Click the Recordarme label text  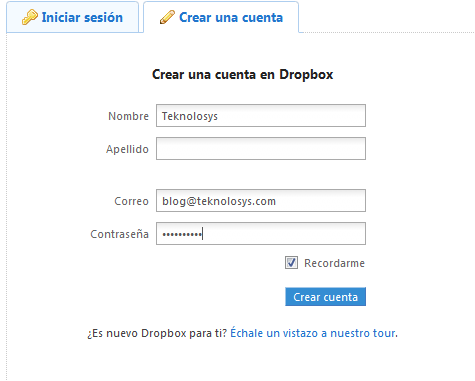[x=334, y=263]
